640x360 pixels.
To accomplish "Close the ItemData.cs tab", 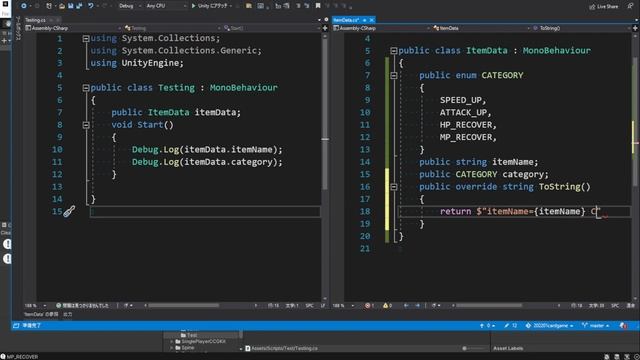I will pyautogui.click(x=371, y=20).
